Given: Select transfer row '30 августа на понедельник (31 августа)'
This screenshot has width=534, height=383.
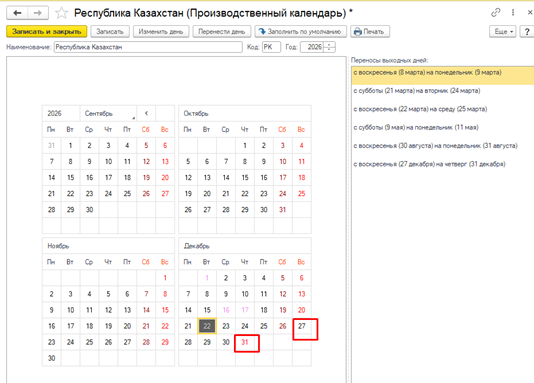Looking at the screenshot, I should point(443,146).
